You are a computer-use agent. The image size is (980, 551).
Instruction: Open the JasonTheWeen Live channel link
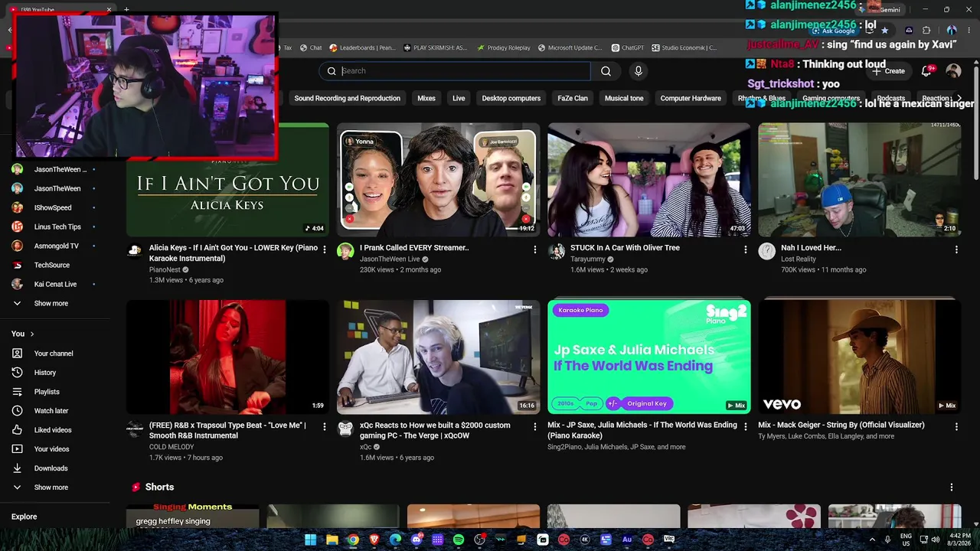(x=390, y=259)
